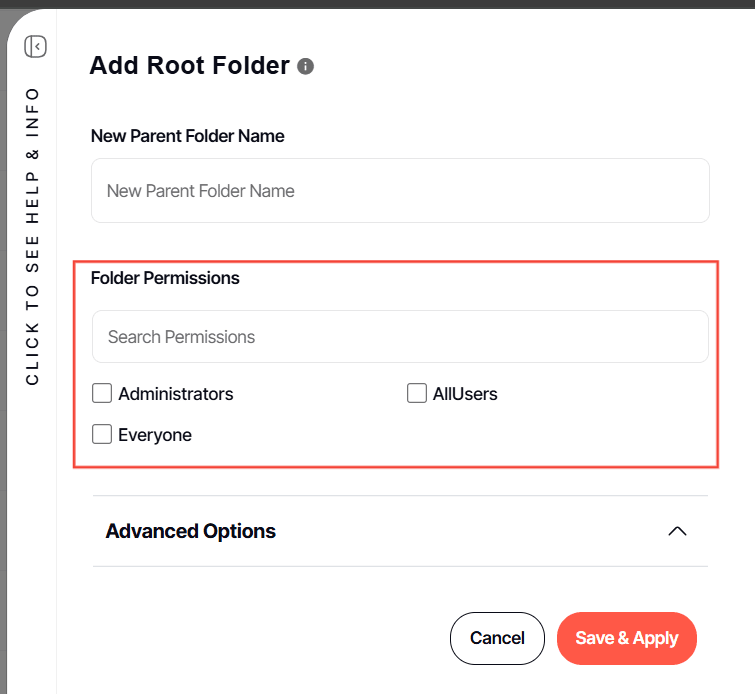The width and height of the screenshot is (755, 694).
Task: Open the vertical 'Click to See Help & Info' text
Action: tap(33, 236)
